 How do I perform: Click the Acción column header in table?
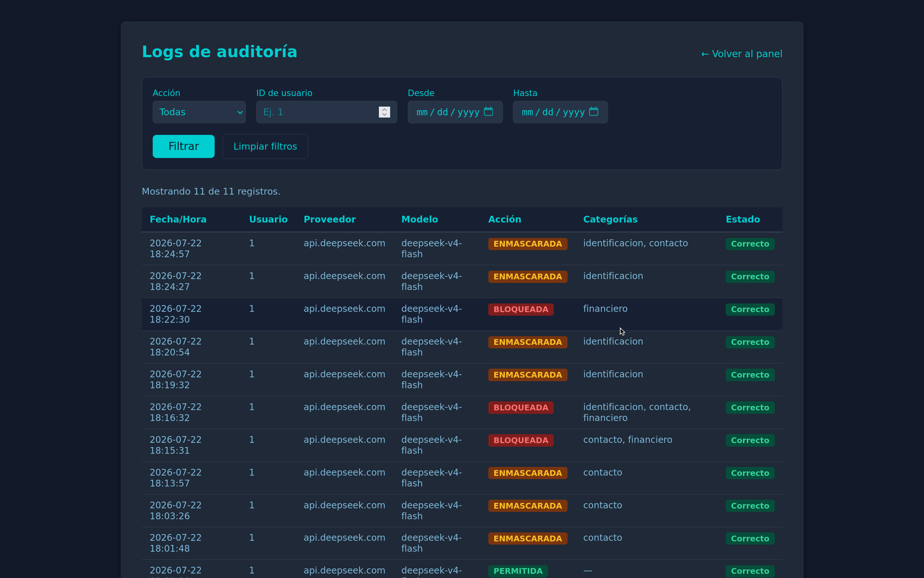click(504, 219)
